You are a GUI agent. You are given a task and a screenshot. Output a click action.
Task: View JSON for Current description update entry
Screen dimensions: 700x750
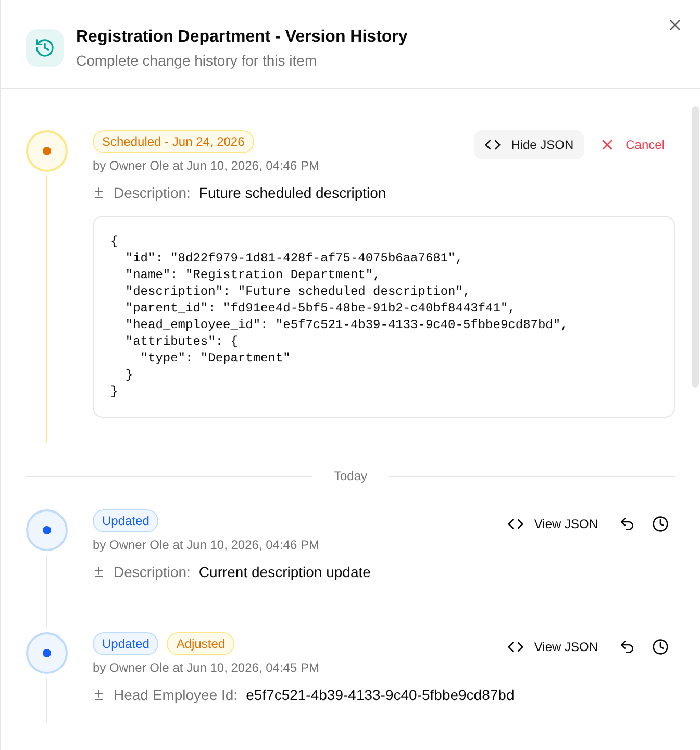[x=553, y=524]
